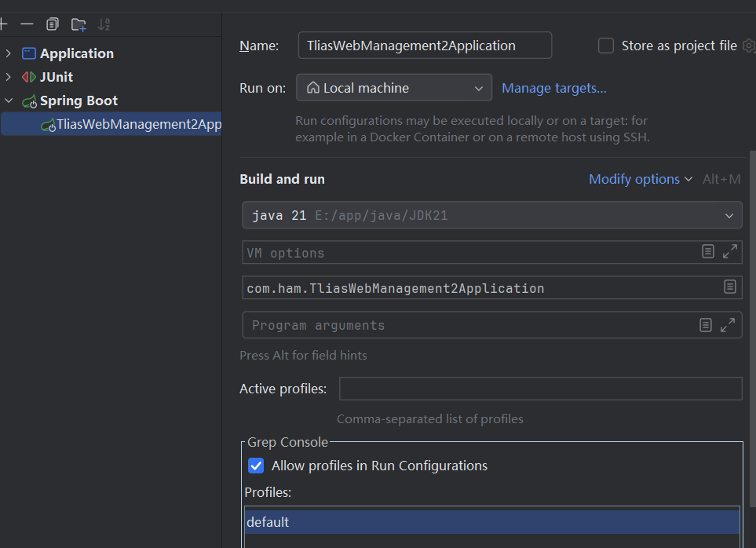Click the sort configurations alphabetically icon
This screenshot has width=756, height=548.
click(x=104, y=24)
